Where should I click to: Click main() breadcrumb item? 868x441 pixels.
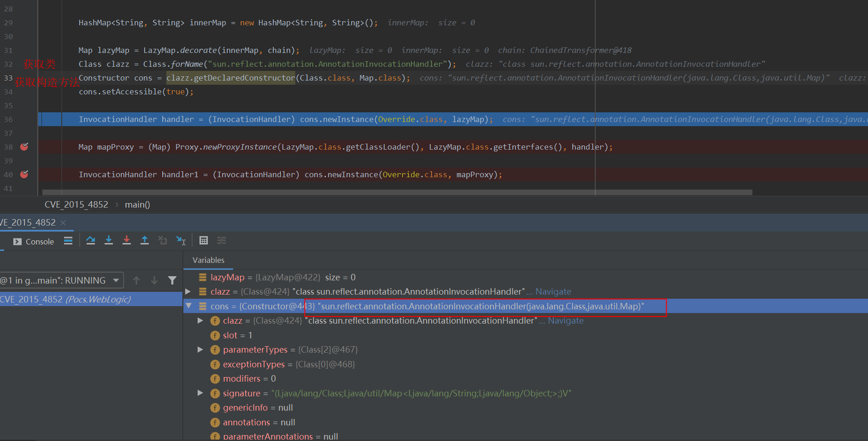point(137,204)
